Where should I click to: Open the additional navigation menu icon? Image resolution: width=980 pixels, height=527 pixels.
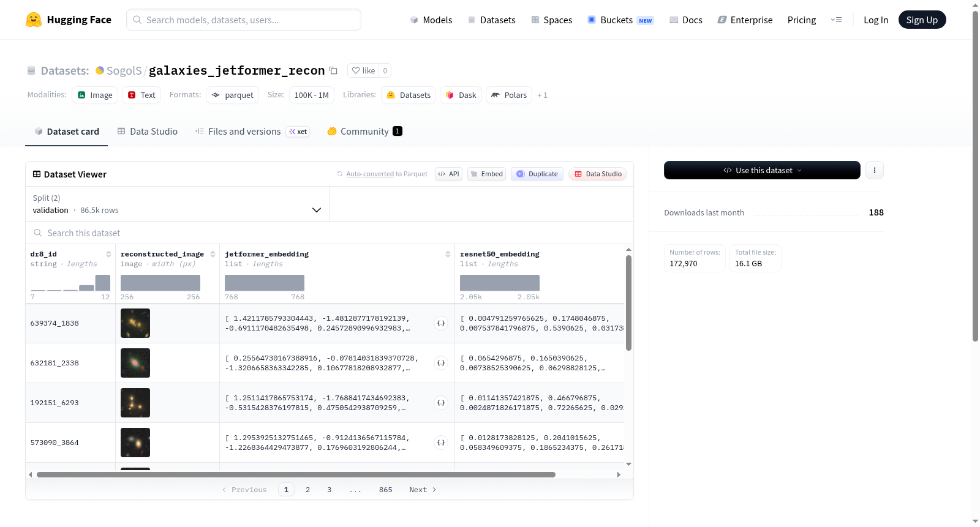coord(836,20)
